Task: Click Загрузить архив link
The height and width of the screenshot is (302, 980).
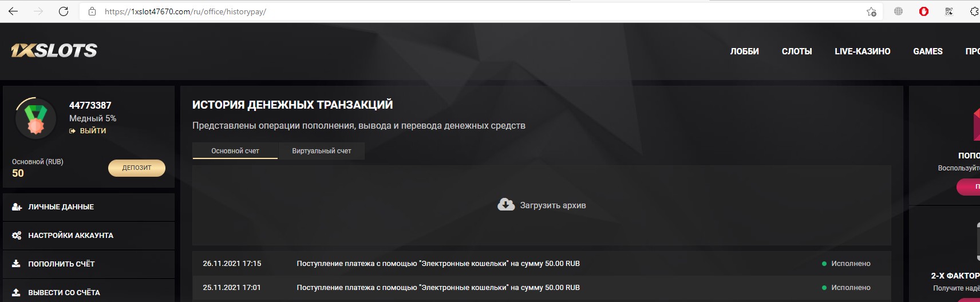Action: pos(552,205)
